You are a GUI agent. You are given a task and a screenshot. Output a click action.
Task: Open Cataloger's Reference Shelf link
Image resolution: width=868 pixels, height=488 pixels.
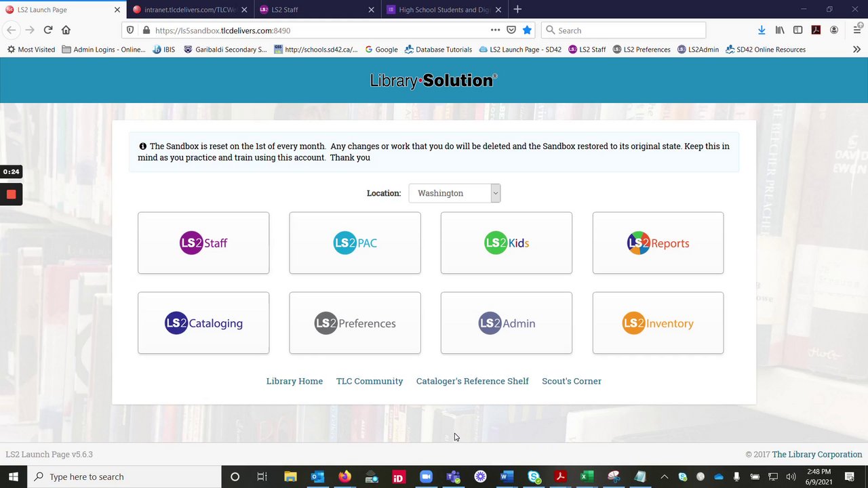tap(473, 381)
